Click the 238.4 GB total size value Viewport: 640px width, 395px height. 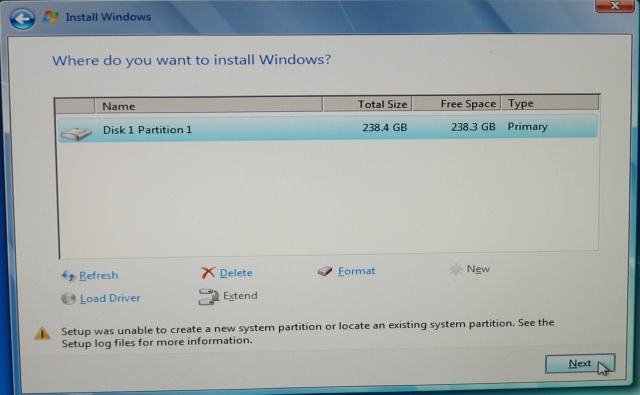click(x=384, y=128)
